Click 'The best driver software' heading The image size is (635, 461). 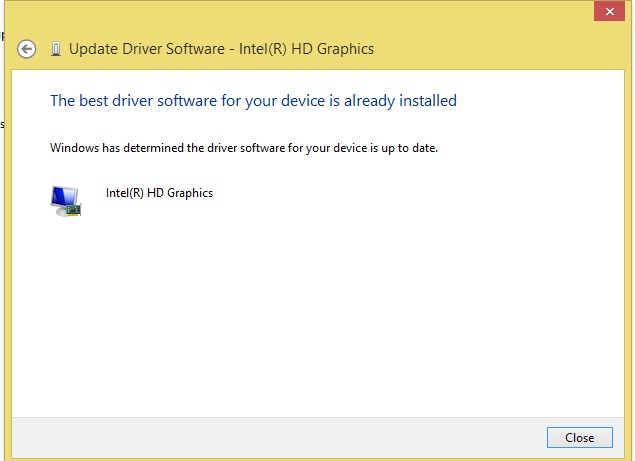(253, 100)
